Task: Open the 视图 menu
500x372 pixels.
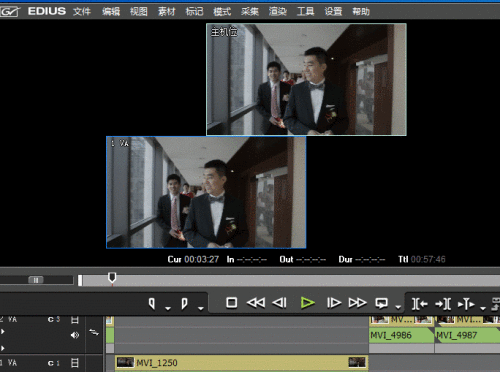Action: (x=139, y=12)
